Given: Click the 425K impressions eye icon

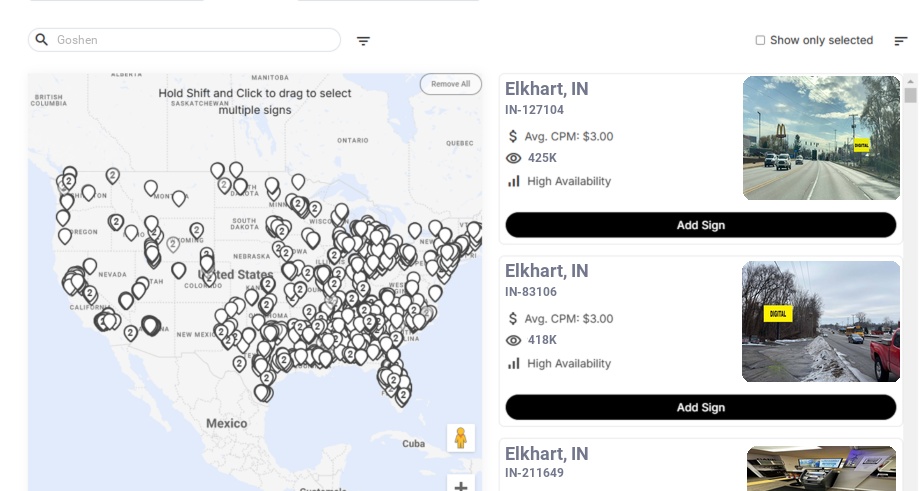Looking at the screenshot, I should point(514,158).
